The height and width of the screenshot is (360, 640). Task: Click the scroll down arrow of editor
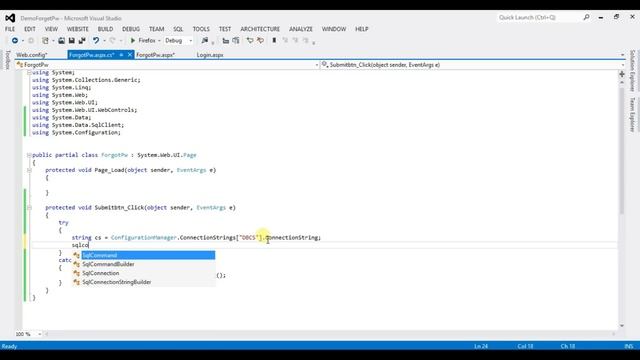click(622, 325)
